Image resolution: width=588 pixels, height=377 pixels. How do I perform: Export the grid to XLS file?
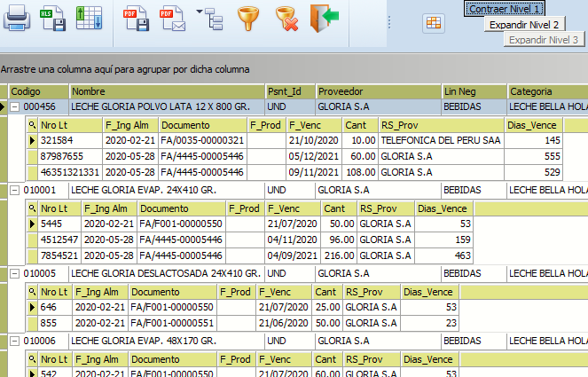click(x=53, y=16)
